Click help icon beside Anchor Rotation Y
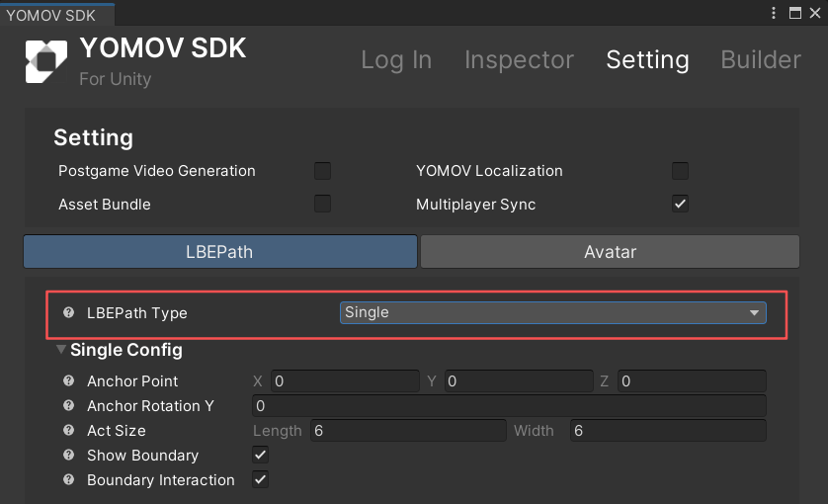 tap(68, 405)
